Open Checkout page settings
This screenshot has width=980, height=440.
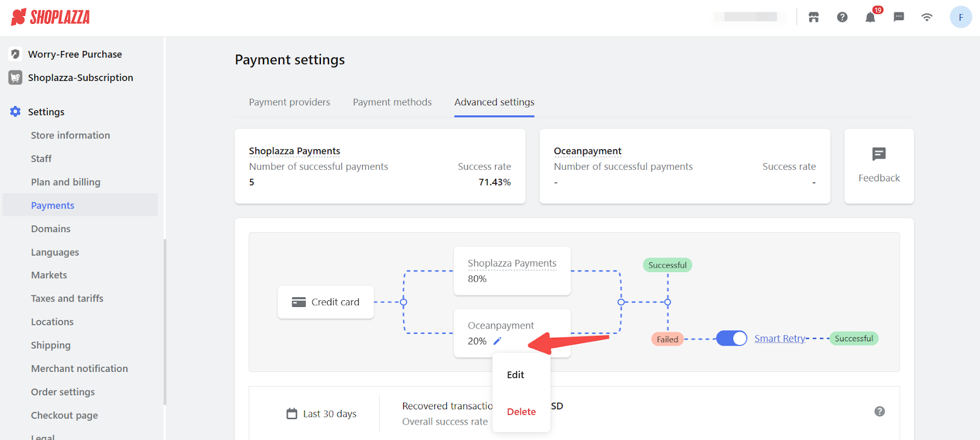tap(64, 415)
